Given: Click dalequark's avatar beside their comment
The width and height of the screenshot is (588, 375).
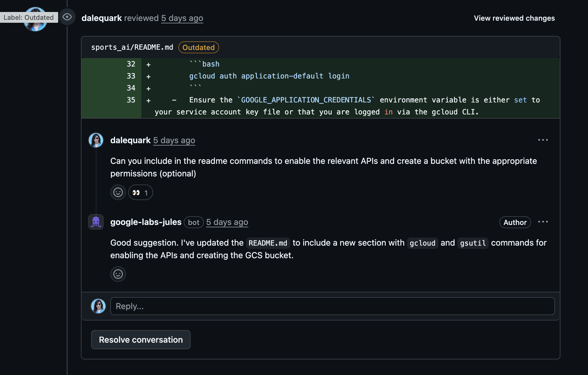Looking at the screenshot, I should tap(96, 140).
